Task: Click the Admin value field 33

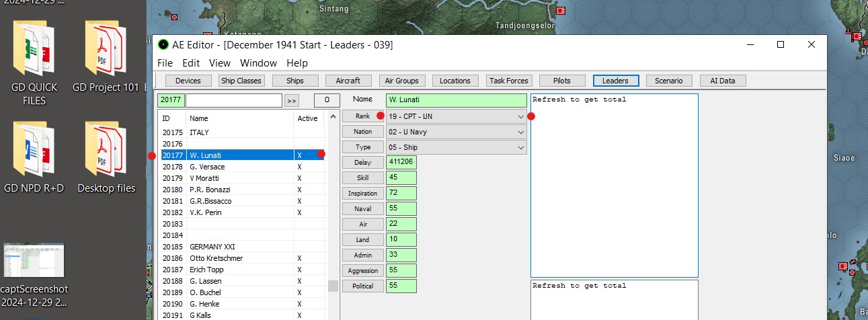Action: (401, 255)
